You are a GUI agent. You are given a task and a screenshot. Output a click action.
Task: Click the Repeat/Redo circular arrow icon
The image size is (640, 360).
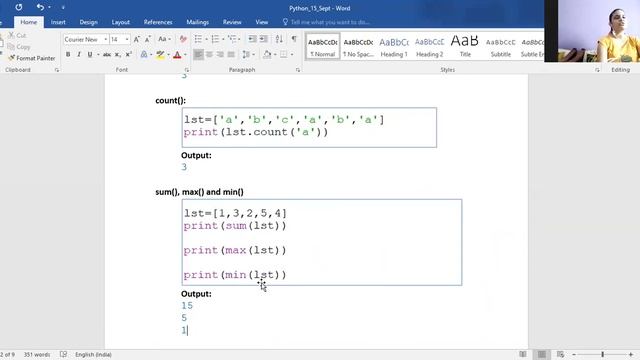[x=19, y=7]
